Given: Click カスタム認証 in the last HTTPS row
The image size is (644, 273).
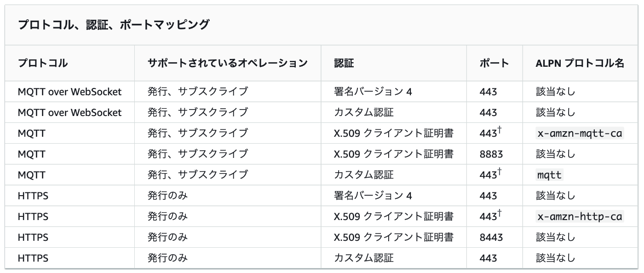Looking at the screenshot, I should coord(364,258).
